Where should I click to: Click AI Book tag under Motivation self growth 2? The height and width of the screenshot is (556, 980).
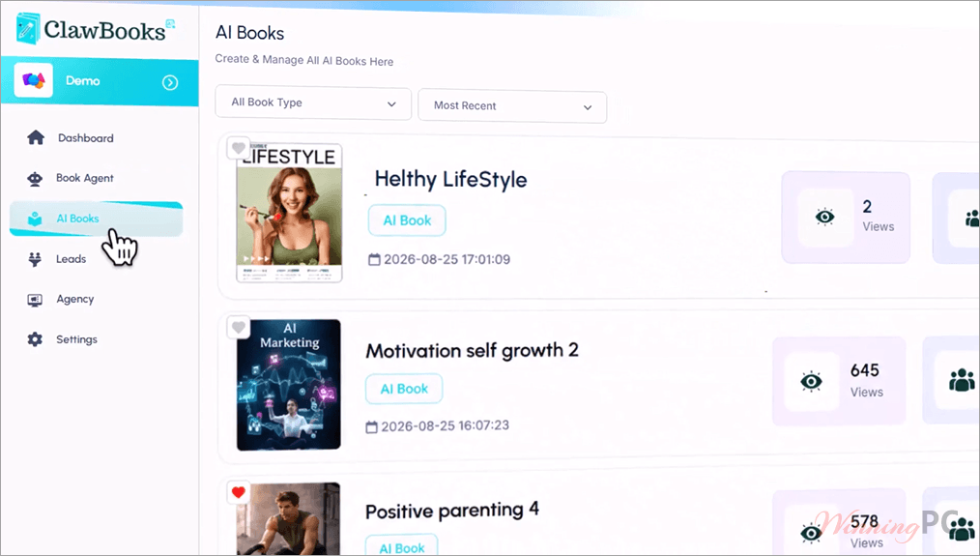(x=404, y=389)
